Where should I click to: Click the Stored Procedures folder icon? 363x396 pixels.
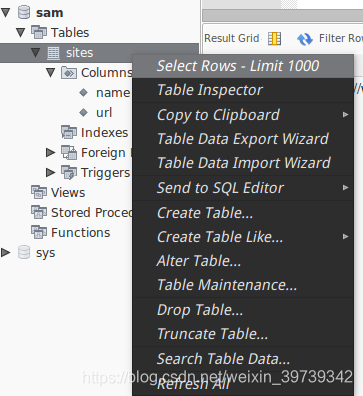tap(39, 212)
